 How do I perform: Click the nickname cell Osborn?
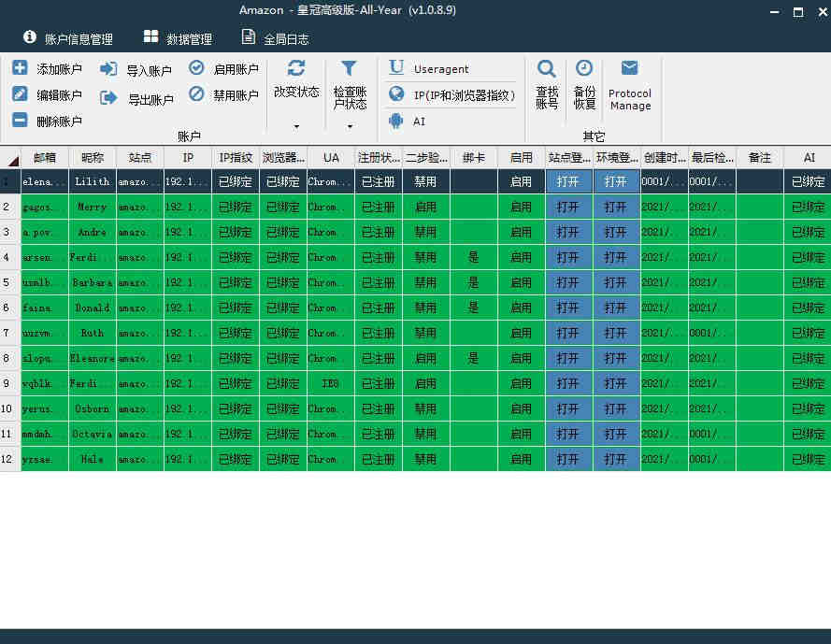(x=93, y=408)
